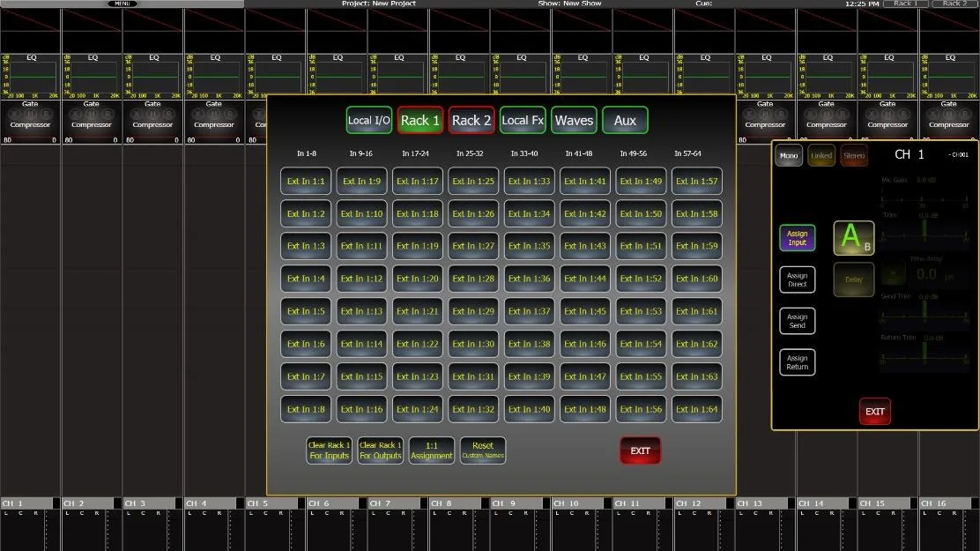Viewport: 980px width, 551px height.
Task: Click the time delay value field
Action: pos(926,274)
